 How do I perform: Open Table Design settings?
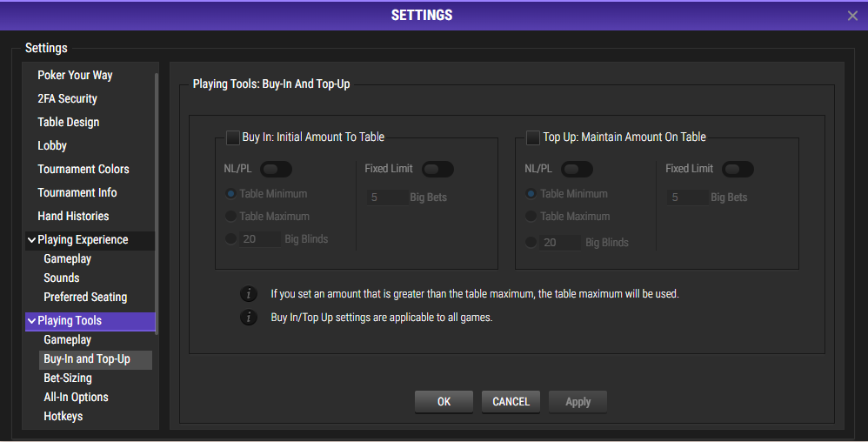pos(68,122)
